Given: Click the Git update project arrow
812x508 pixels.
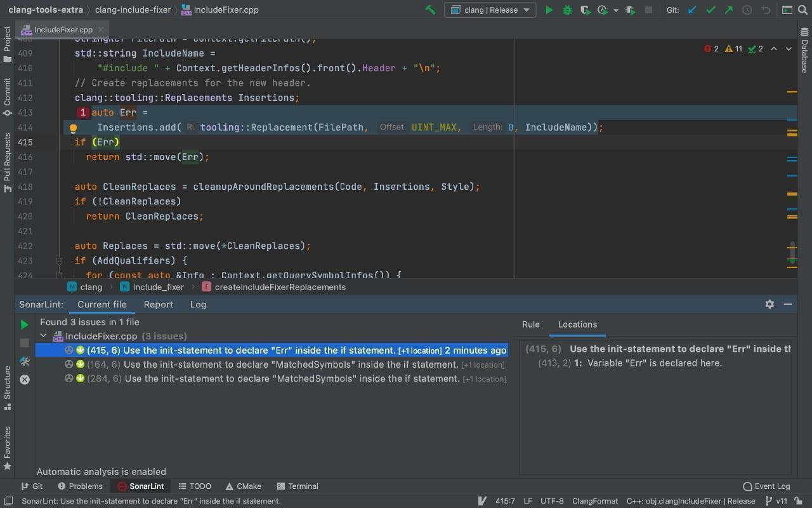Looking at the screenshot, I should 692,10.
